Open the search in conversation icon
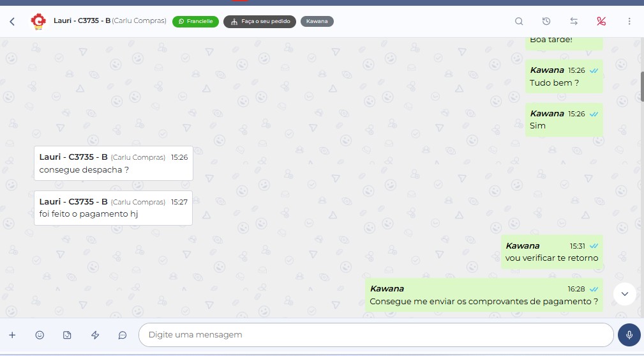This screenshot has height=356, width=644. tap(519, 21)
